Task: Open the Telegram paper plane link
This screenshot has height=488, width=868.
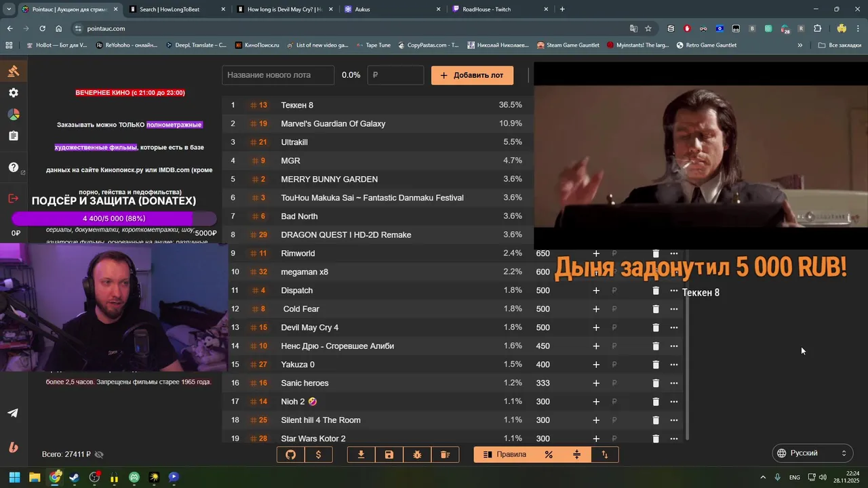Action: point(13,413)
